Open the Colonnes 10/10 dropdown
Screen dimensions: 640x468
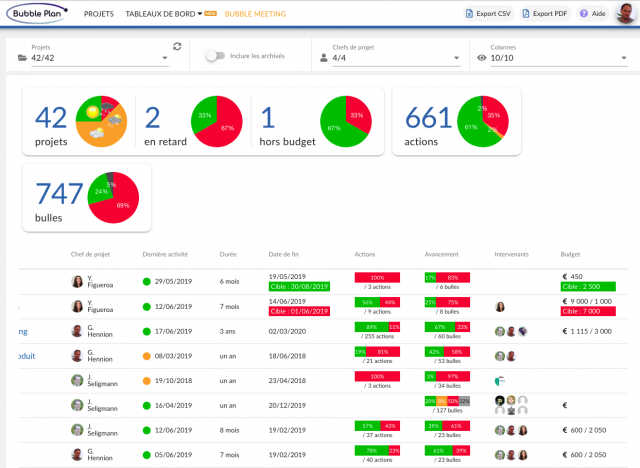click(545, 58)
